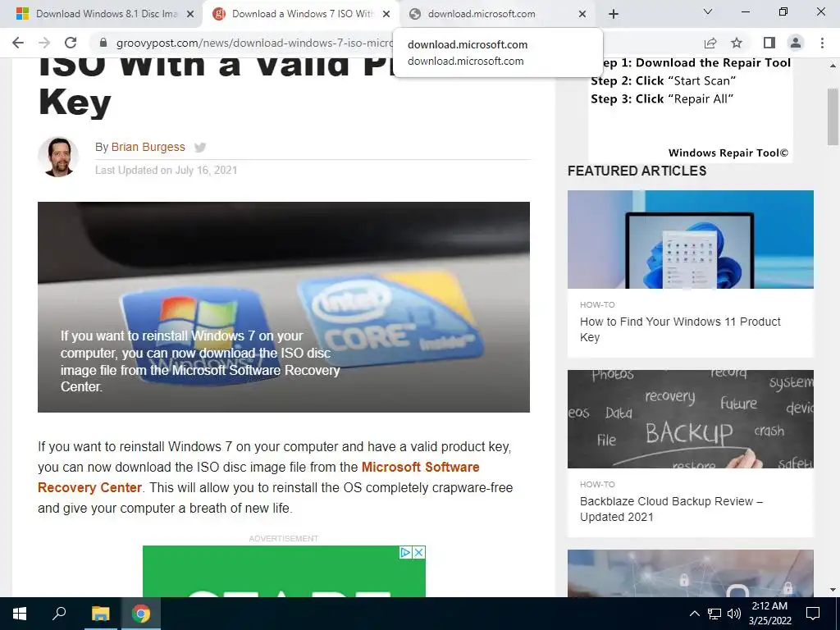Screen dimensions: 840x630
Task: Show hidden system tray icons
Action: point(694,614)
